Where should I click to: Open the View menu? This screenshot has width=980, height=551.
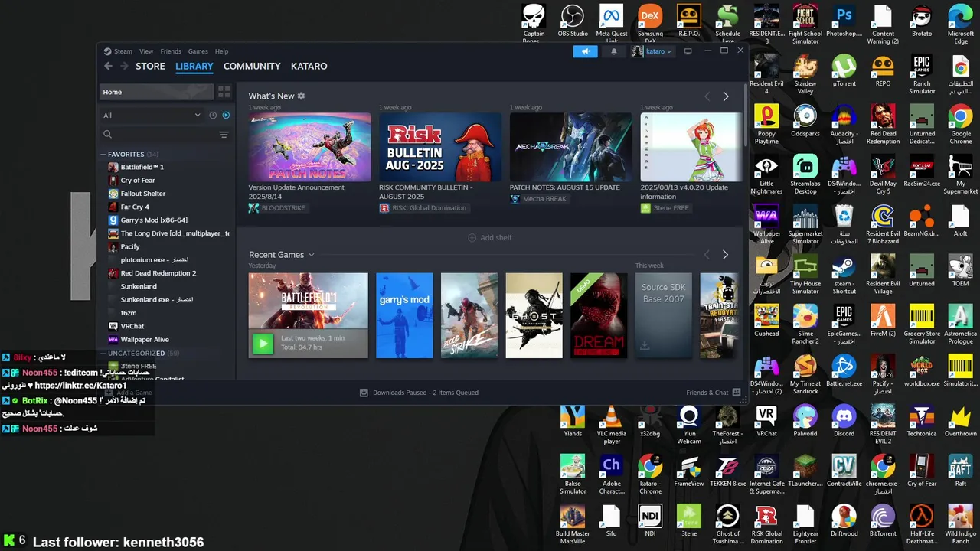coord(146,51)
